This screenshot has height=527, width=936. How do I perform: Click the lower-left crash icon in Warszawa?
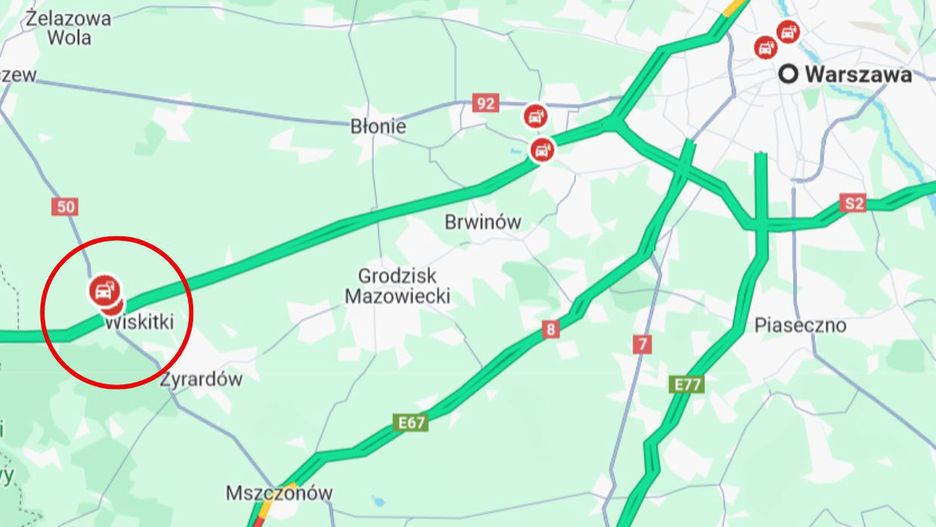point(765,47)
